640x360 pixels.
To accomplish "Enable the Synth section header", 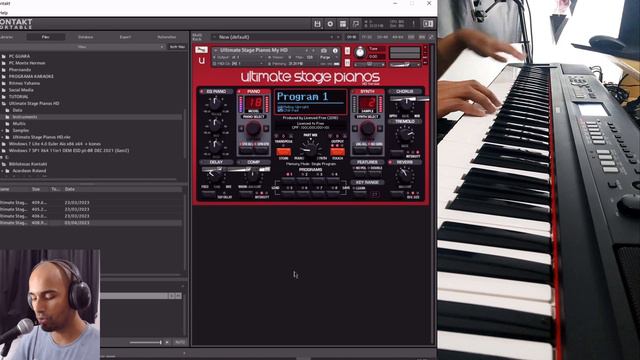I will (367, 91).
